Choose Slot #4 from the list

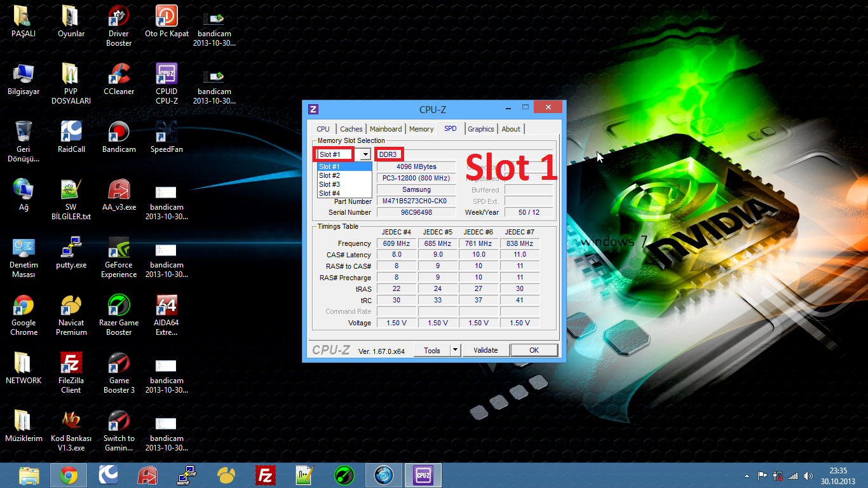click(x=344, y=193)
